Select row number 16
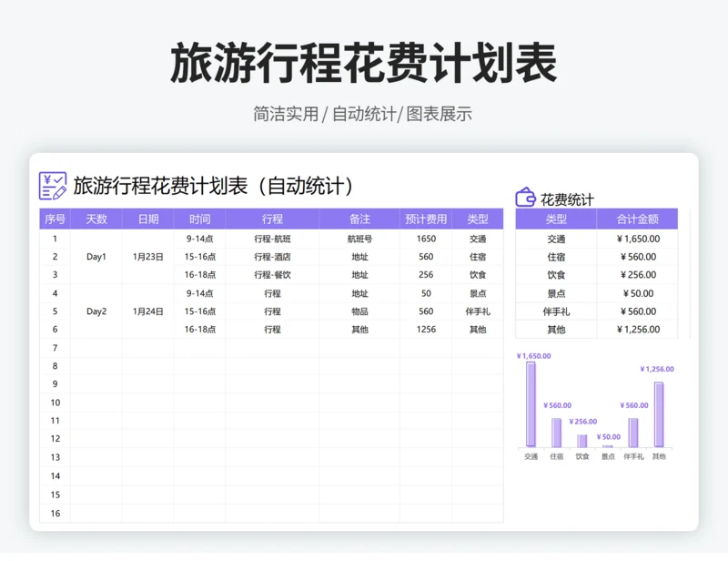 point(55,513)
